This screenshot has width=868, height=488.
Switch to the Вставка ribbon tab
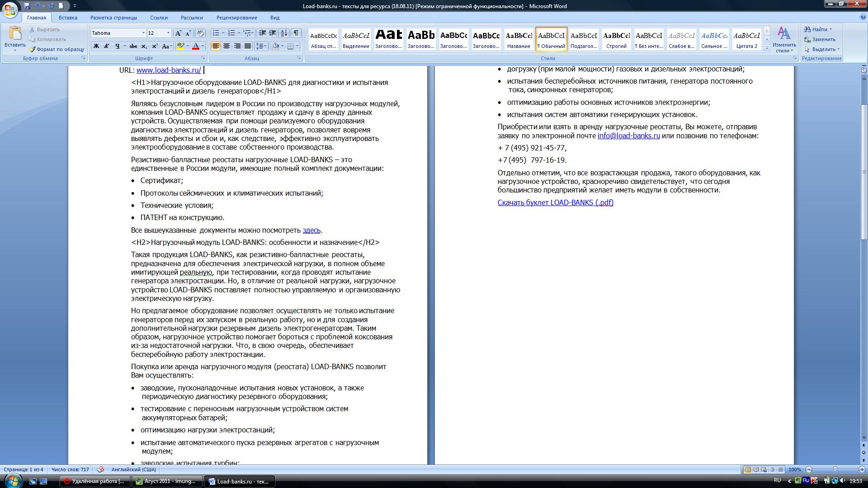point(68,18)
